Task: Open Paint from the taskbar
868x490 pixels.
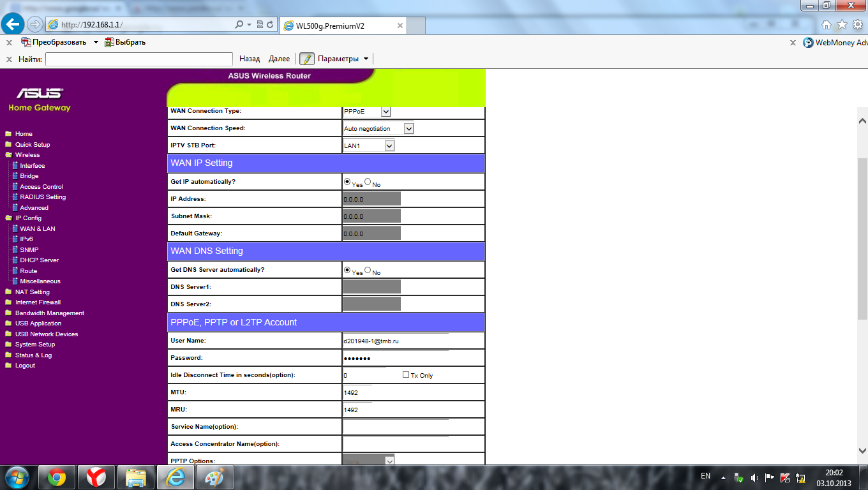Action: click(x=214, y=477)
